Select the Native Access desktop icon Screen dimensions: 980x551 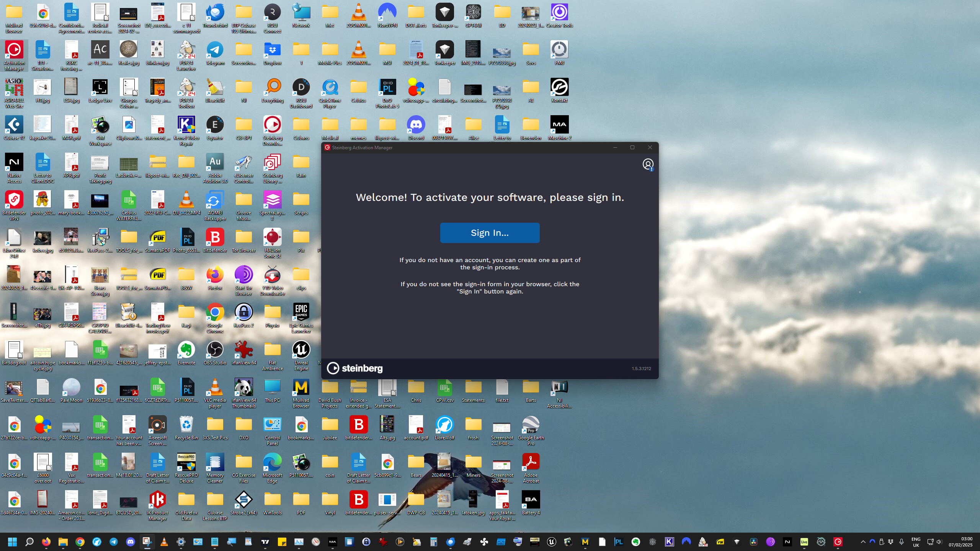pyautogui.click(x=14, y=168)
